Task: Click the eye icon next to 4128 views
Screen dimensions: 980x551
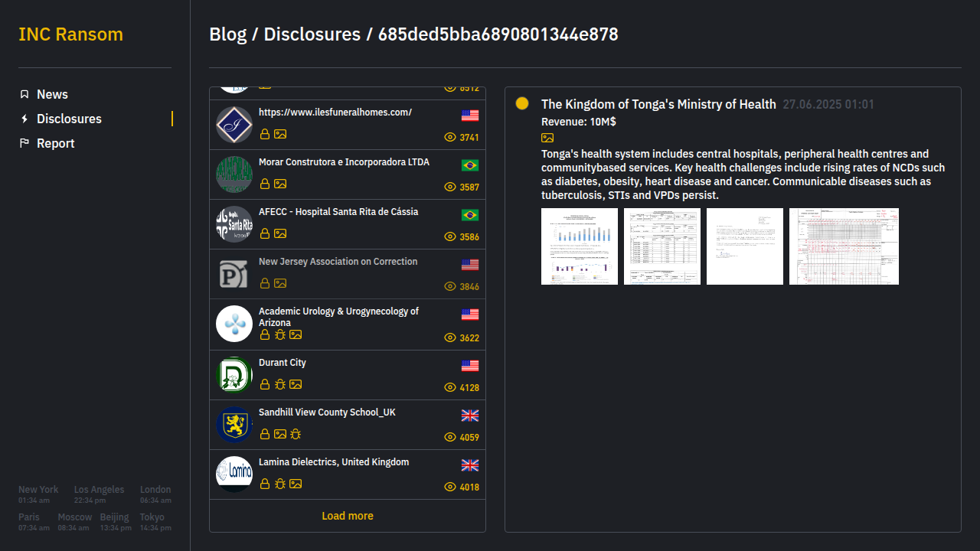Action: pos(450,388)
